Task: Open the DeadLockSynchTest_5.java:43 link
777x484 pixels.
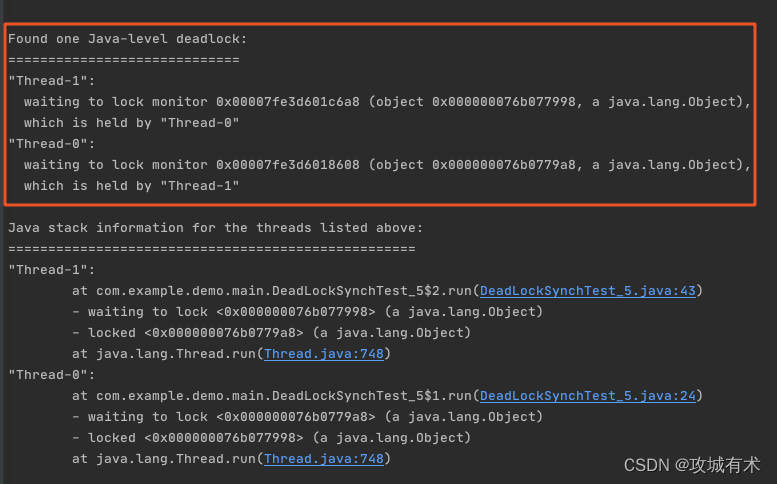Action: [588, 291]
